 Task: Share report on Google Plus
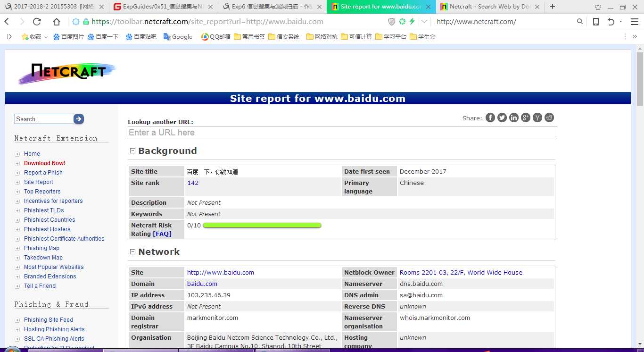click(526, 117)
